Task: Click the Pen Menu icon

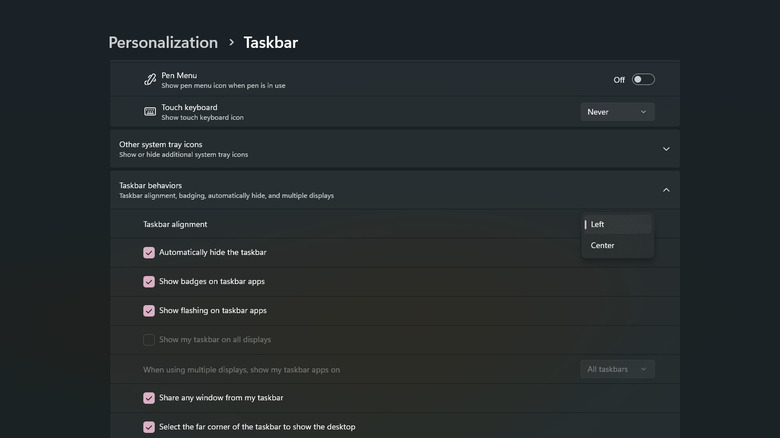Action: tap(150, 80)
